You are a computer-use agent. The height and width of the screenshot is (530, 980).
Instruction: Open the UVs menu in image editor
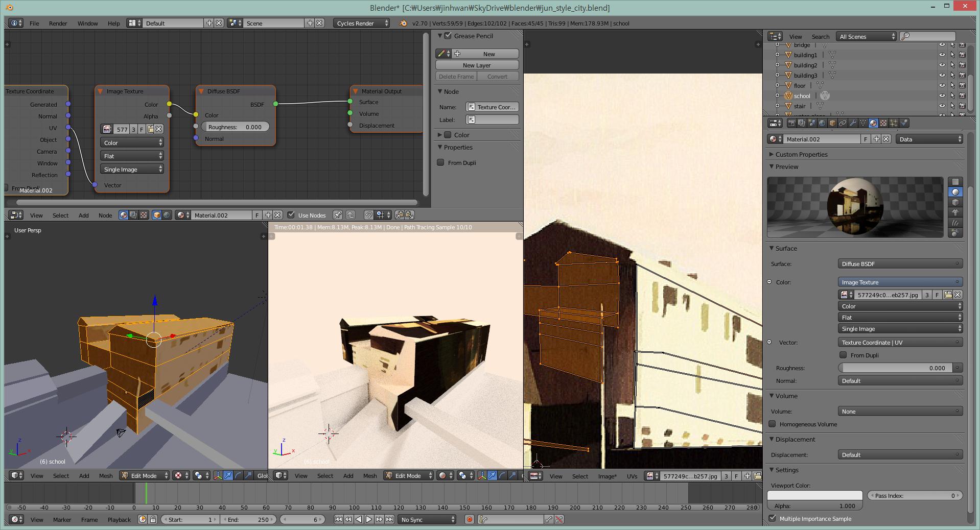(632, 476)
